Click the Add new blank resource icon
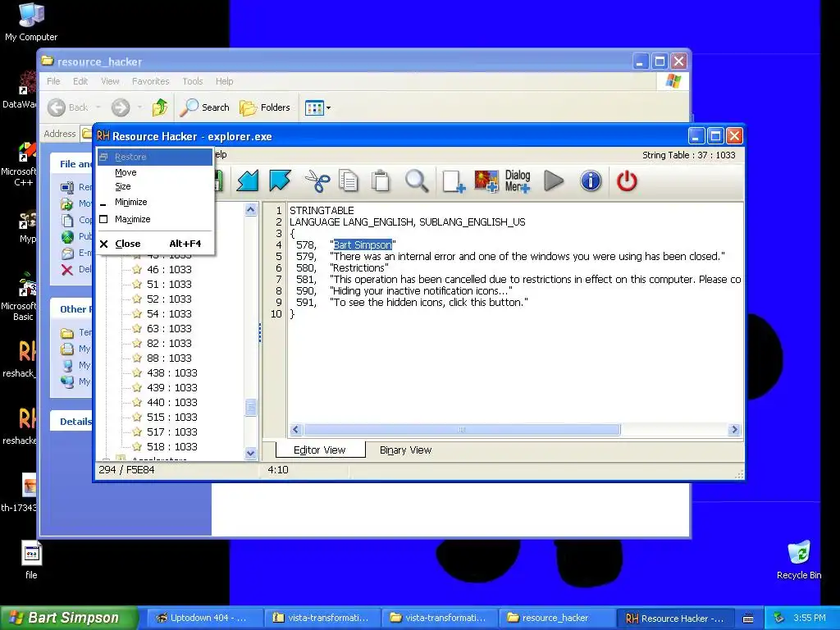This screenshot has width=840, height=630. pyautogui.click(x=453, y=181)
